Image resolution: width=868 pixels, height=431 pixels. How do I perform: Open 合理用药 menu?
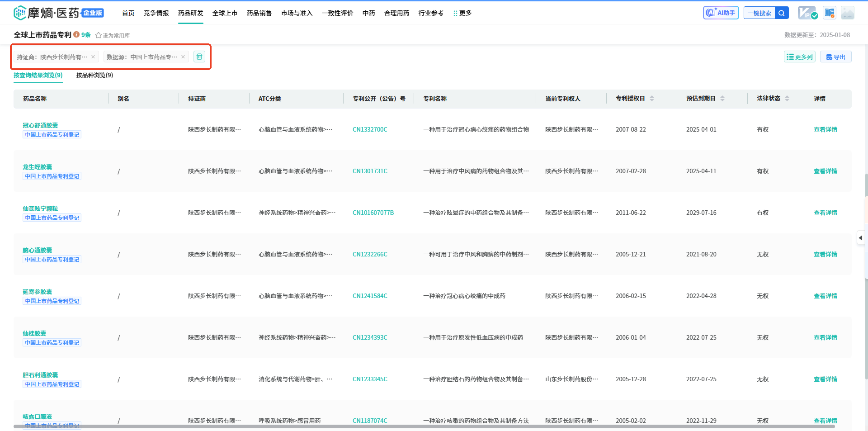tap(397, 13)
